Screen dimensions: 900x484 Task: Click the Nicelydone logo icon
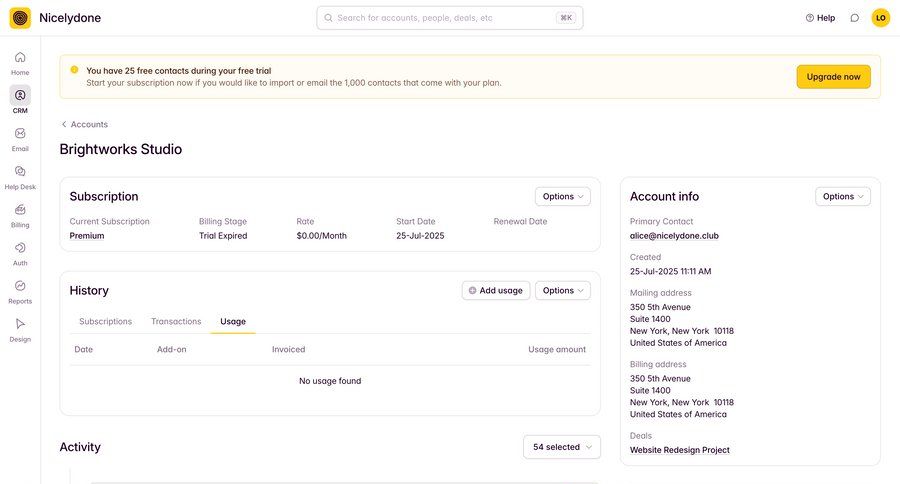[20, 18]
